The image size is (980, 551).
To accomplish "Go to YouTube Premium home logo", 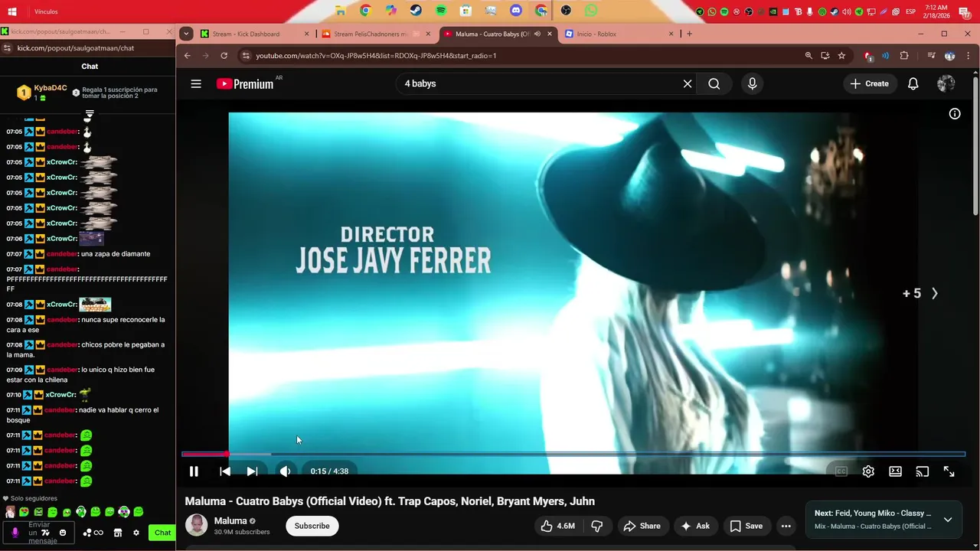I will coord(245,84).
